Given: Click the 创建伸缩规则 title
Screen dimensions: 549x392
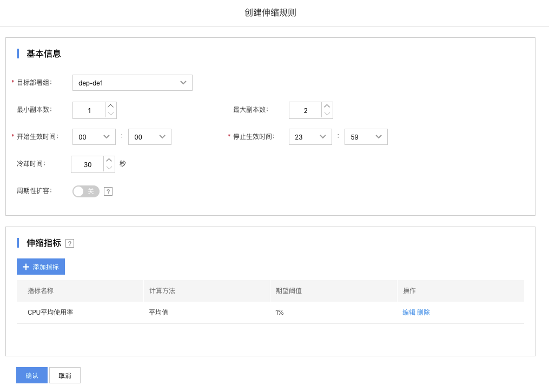Looking at the screenshot, I should coord(270,12).
